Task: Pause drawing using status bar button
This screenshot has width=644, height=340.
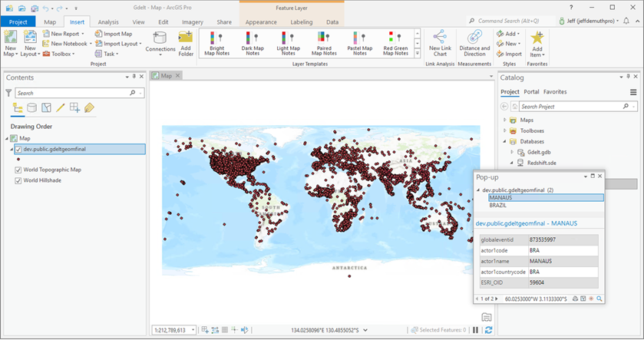Action: 476,330
